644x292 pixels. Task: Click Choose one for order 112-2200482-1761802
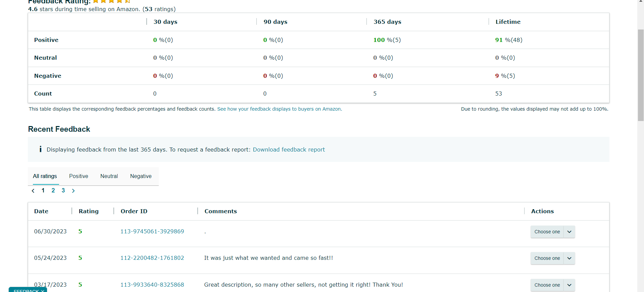[547, 258]
